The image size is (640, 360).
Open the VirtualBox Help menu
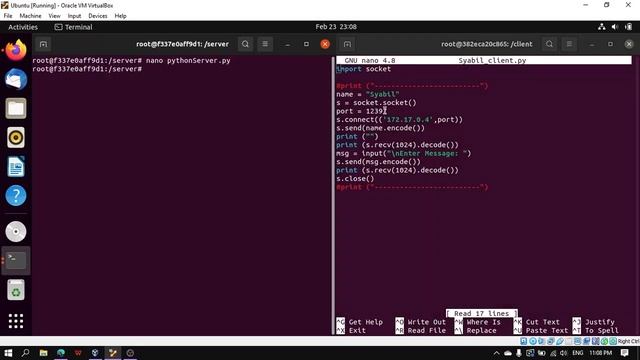(x=120, y=16)
